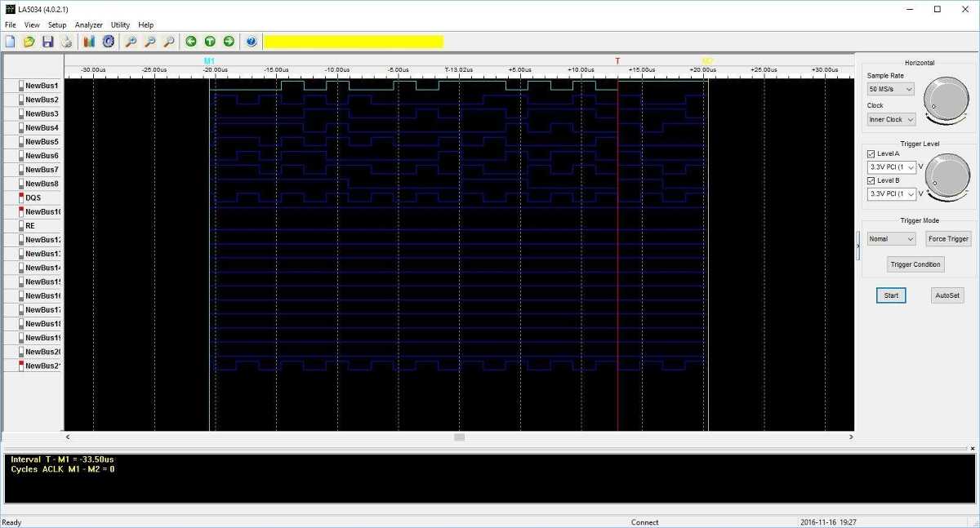Click the New file toolbar icon
980x528 pixels.
(x=10, y=42)
